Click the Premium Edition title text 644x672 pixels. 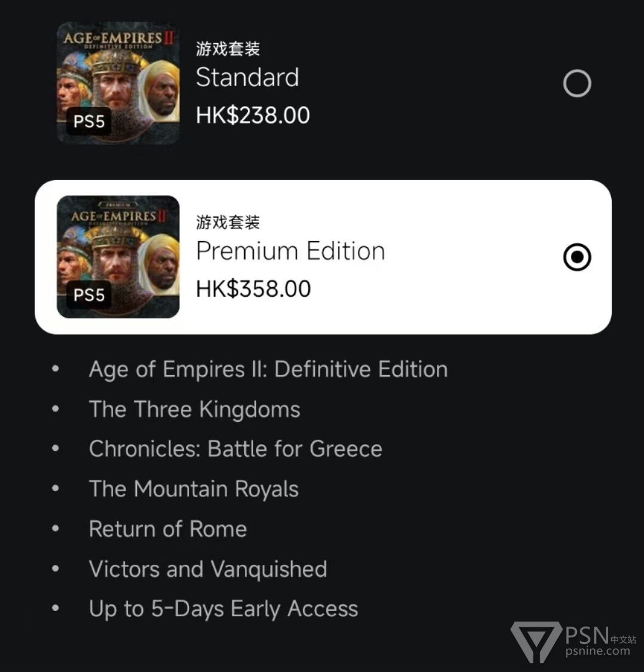click(291, 251)
